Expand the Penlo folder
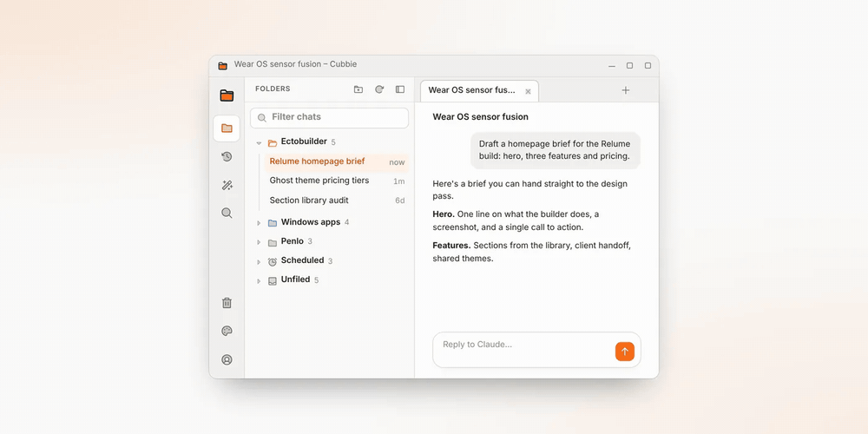868x434 pixels. click(259, 242)
